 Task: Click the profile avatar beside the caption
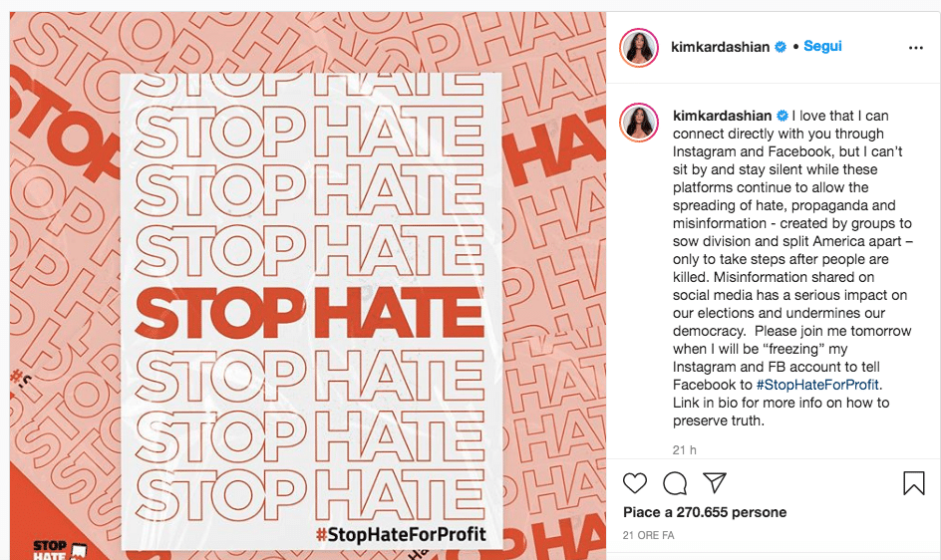[x=639, y=121]
